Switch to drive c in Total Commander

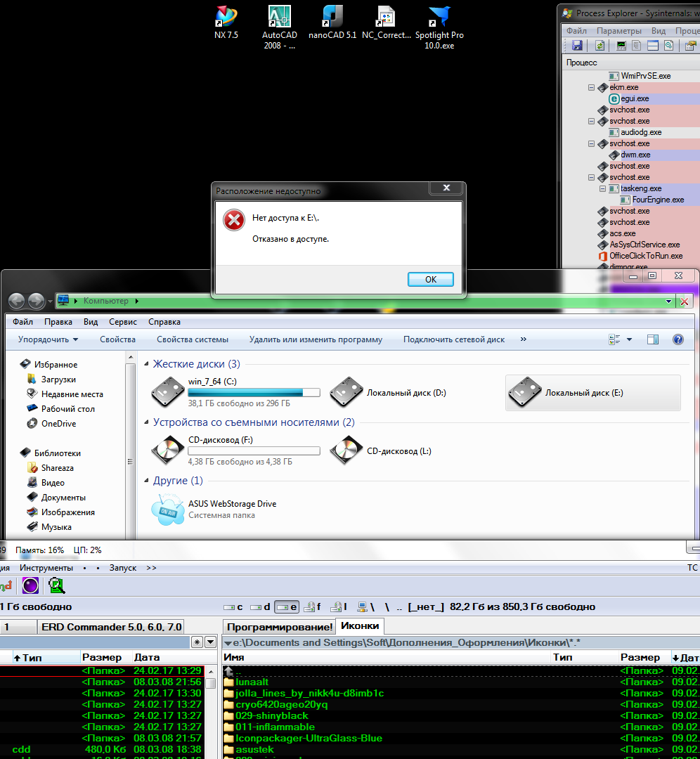[233, 606]
